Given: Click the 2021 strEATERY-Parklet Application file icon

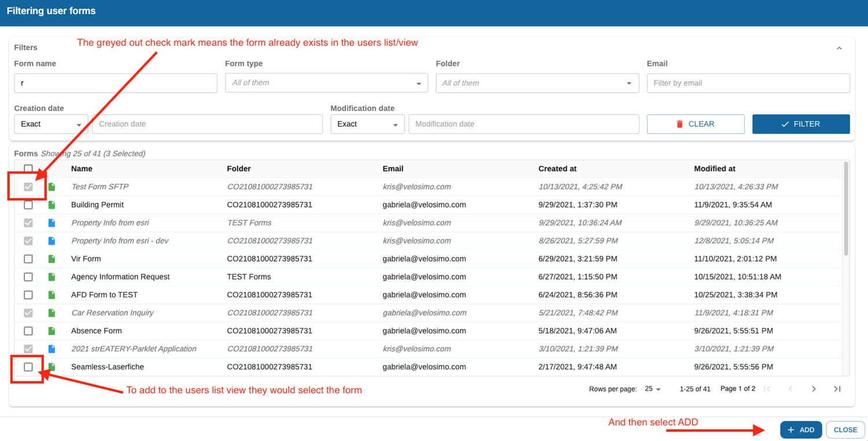Looking at the screenshot, I should point(52,349).
